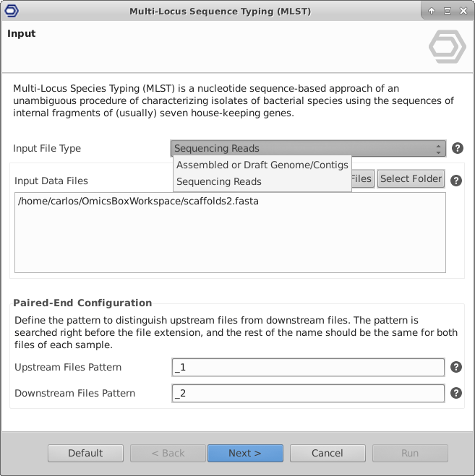The width and height of the screenshot is (475, 476).
Task: Close the MLST dialog window
Action: point(463,11)
